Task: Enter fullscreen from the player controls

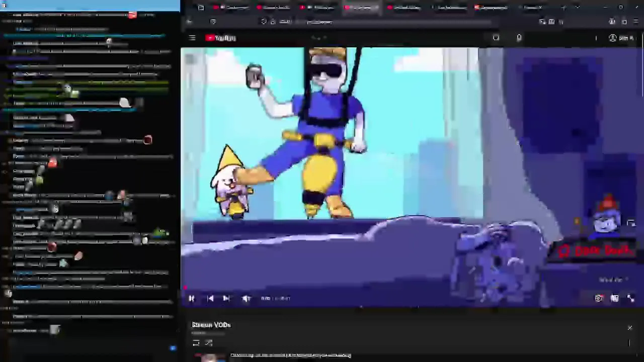Action: point(631,298)
